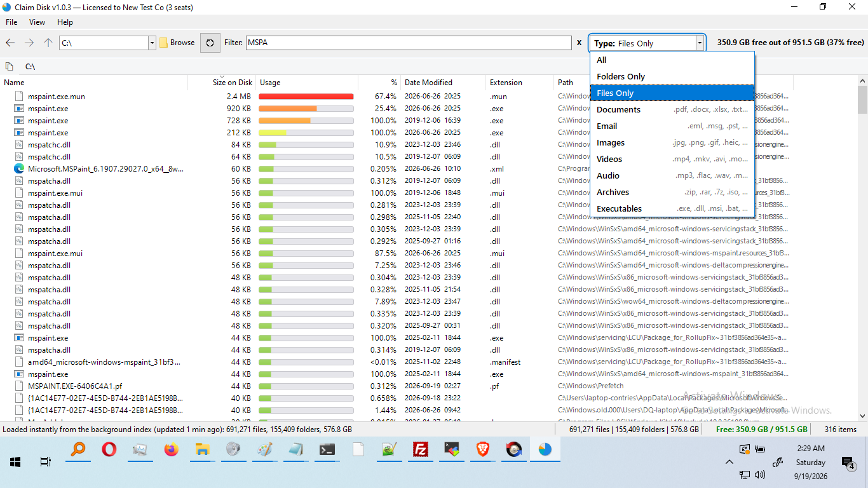Open the paint palette app in taskbar
The width and height of the screenshot is (868, 488).
[264, 450]
